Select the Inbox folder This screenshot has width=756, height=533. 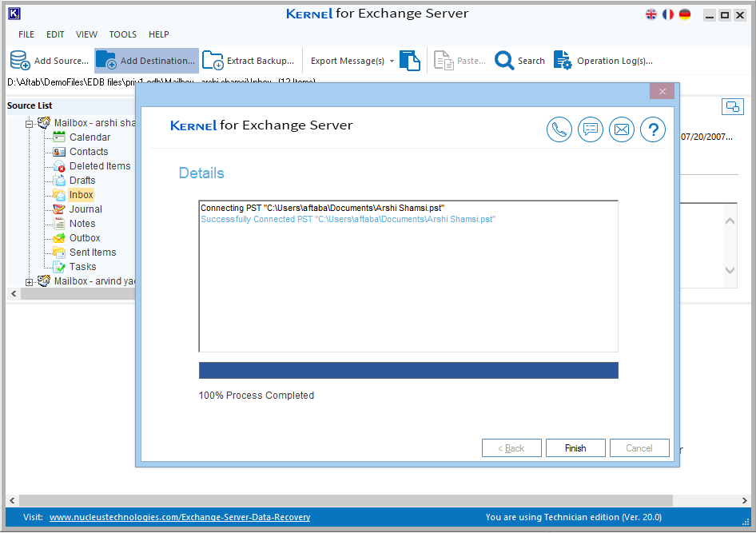81,195
